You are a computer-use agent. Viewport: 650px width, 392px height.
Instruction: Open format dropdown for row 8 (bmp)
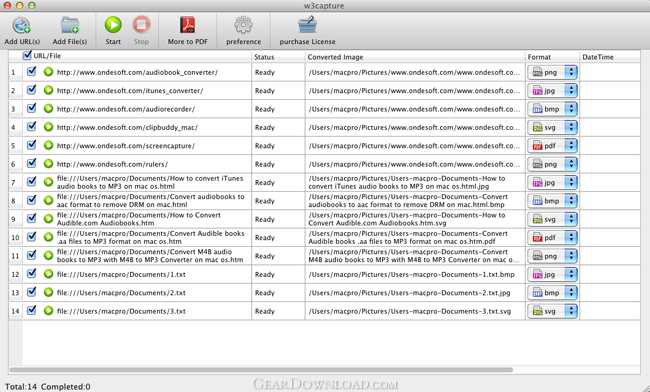[x=552, y=201]
